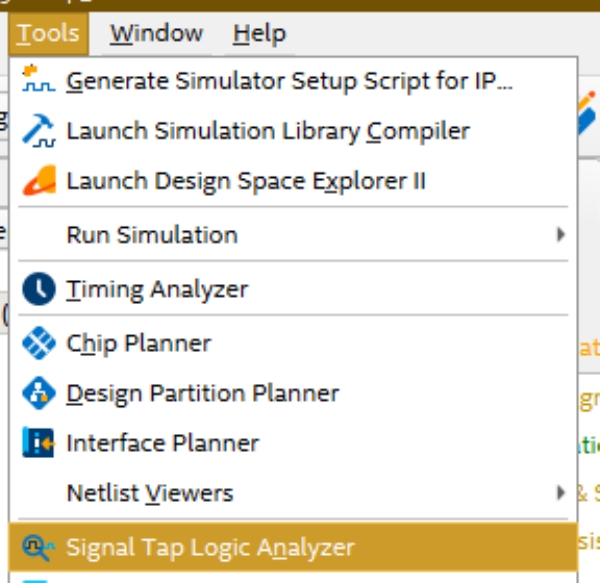Open the Tools menu

(48, 33)
